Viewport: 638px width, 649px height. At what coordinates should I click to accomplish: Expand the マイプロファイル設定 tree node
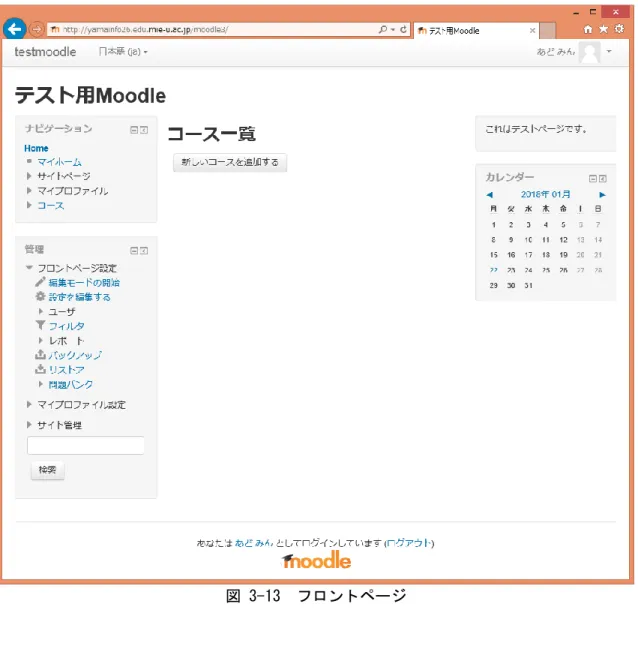coord(29,404)
